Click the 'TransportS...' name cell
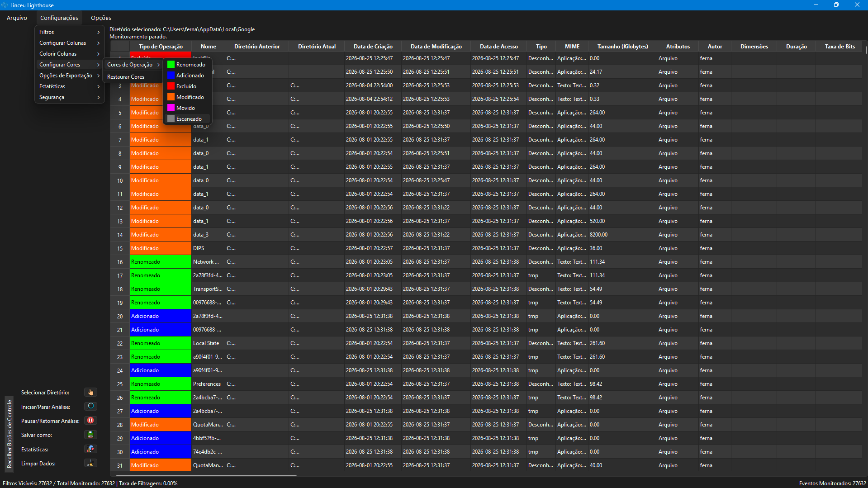Screen dimensions: 868x488 (208, 289)
